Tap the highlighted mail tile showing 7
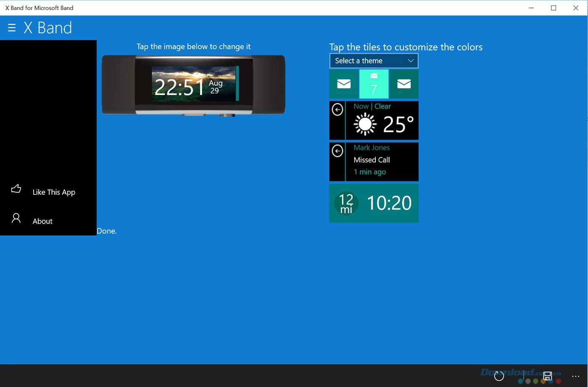588x387 pixels. coord(374,84)
